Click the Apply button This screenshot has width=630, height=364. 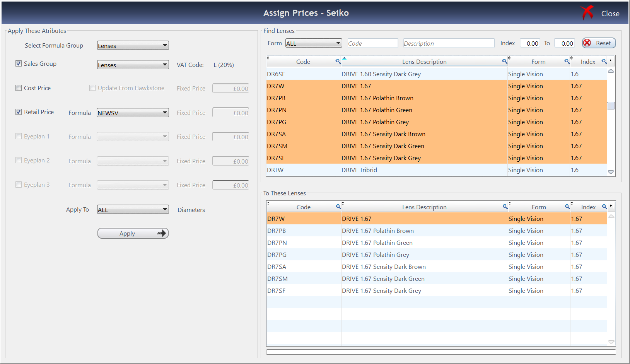click(133, 233)
